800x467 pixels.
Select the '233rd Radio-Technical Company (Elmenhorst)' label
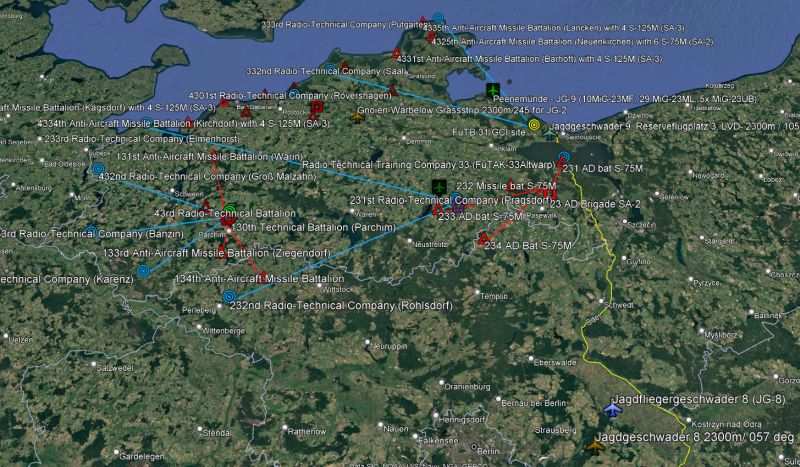[142, 139]
